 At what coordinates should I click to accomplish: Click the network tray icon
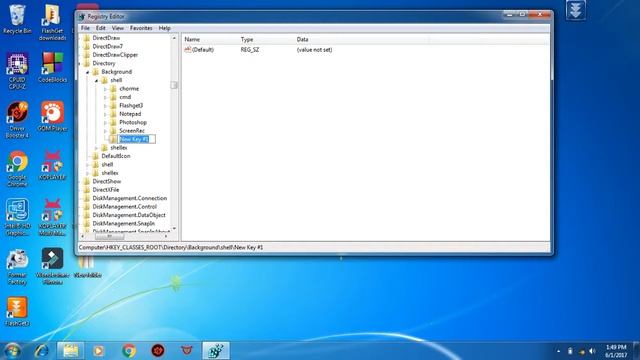(x=582, y=351)
